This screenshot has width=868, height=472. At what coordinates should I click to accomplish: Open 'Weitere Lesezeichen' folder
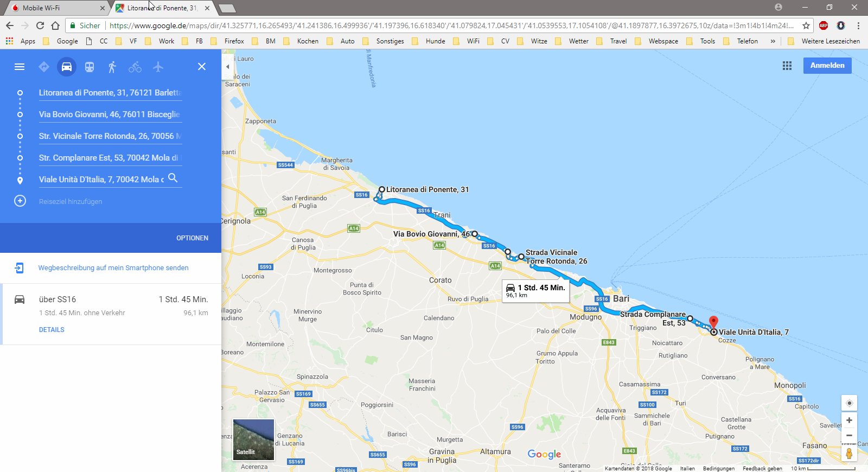[824, 41]
